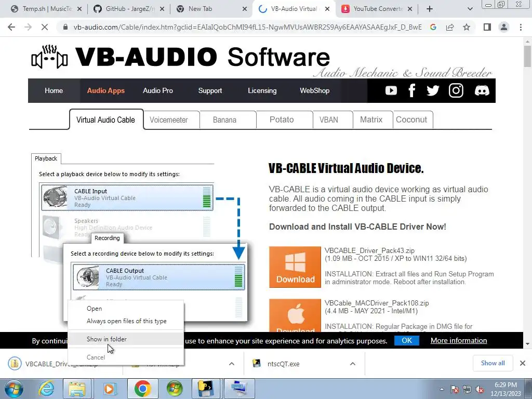Stop page loading with X button

tap(45, 27)
